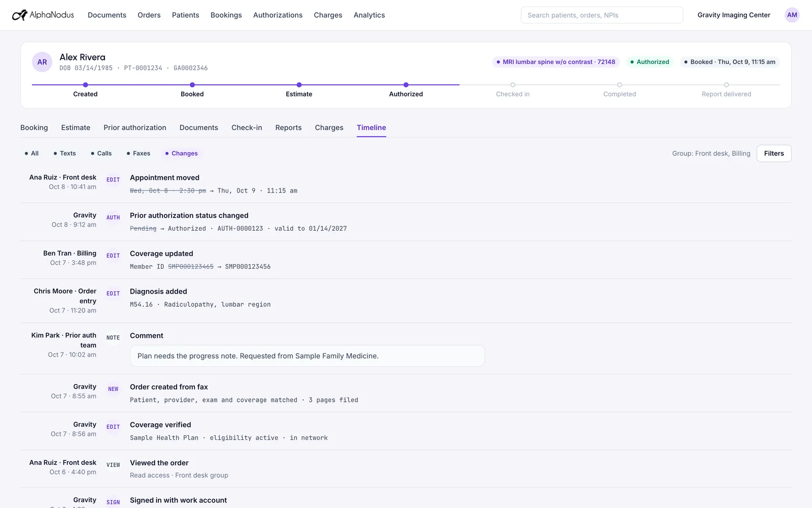Screen dimensions: 812x508
Task: Filter timeline by Faxes
Action: (138, 153)
